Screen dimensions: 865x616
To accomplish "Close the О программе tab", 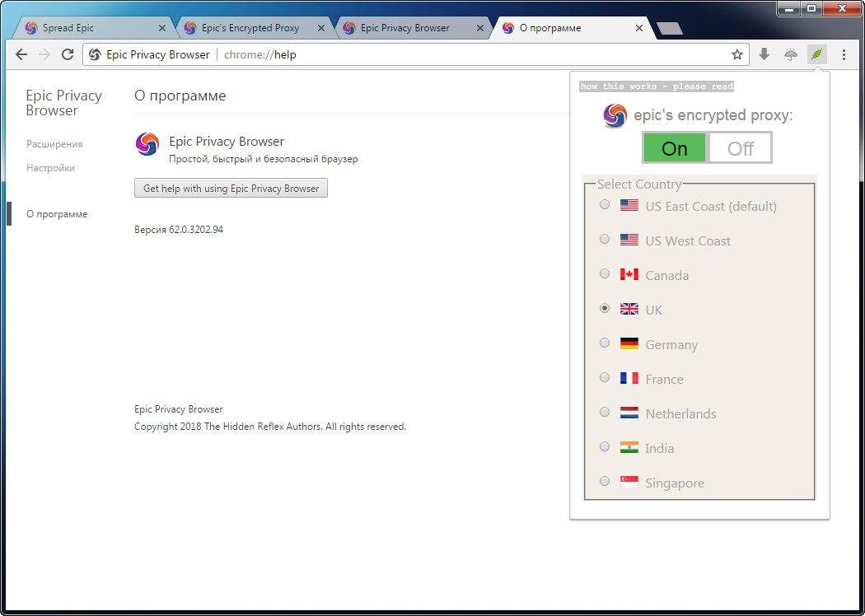I will click(x=638, y=27).
